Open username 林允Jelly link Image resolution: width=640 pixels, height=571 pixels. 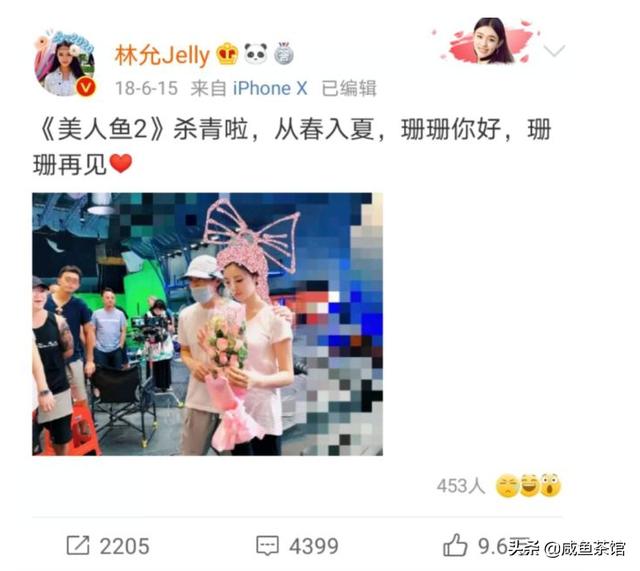pos(162,55)
